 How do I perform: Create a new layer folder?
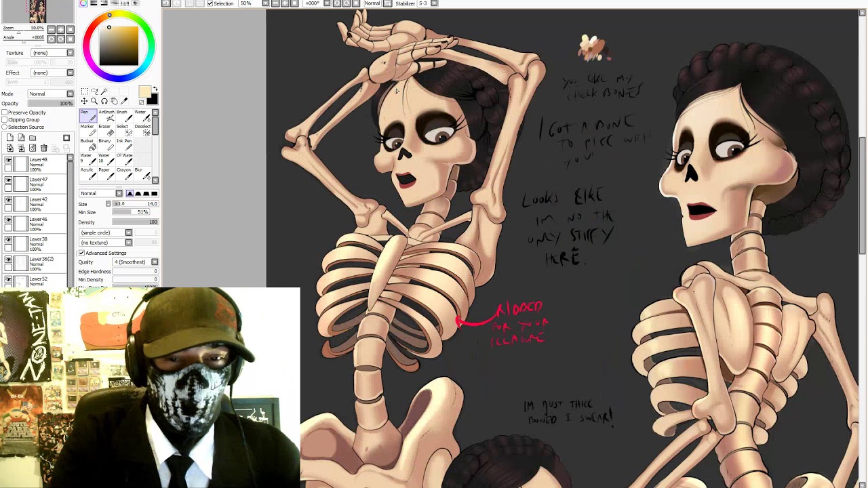(x=33, y=138)
